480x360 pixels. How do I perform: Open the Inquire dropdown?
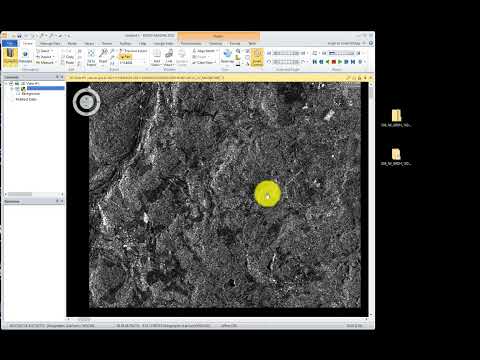[x=45, y=57]
